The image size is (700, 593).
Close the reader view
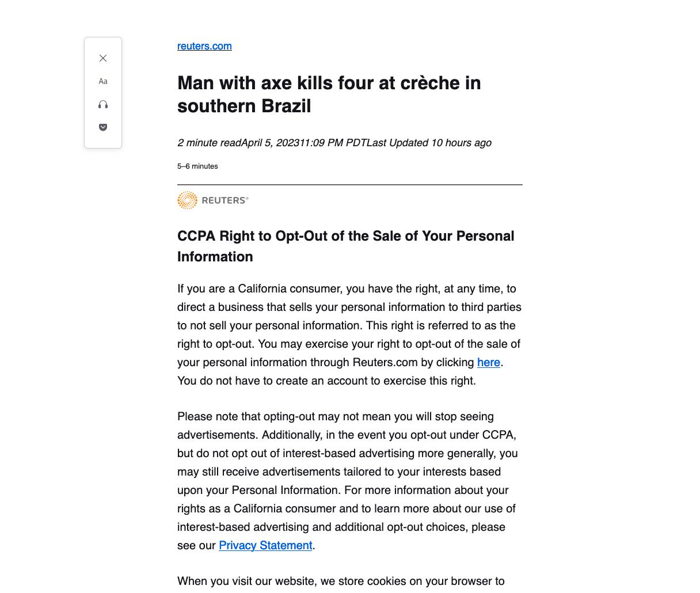103,58
